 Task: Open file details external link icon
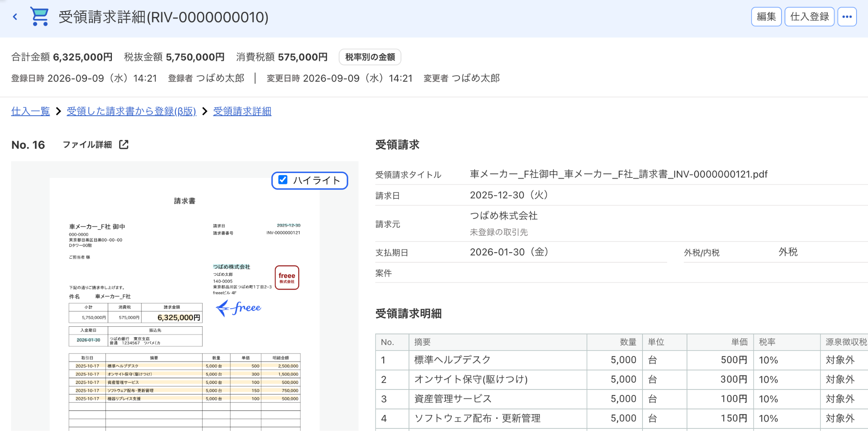(x=124, y=145)
